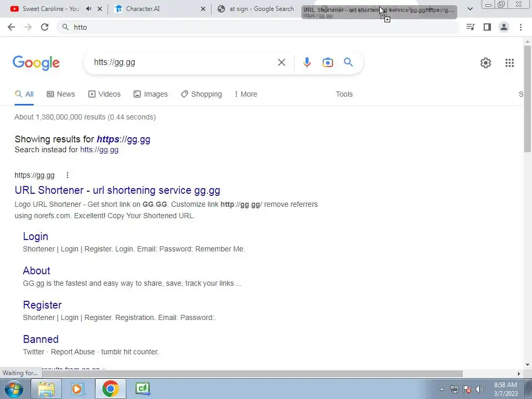Click the forward navigation arrow

tap(28, 27)
